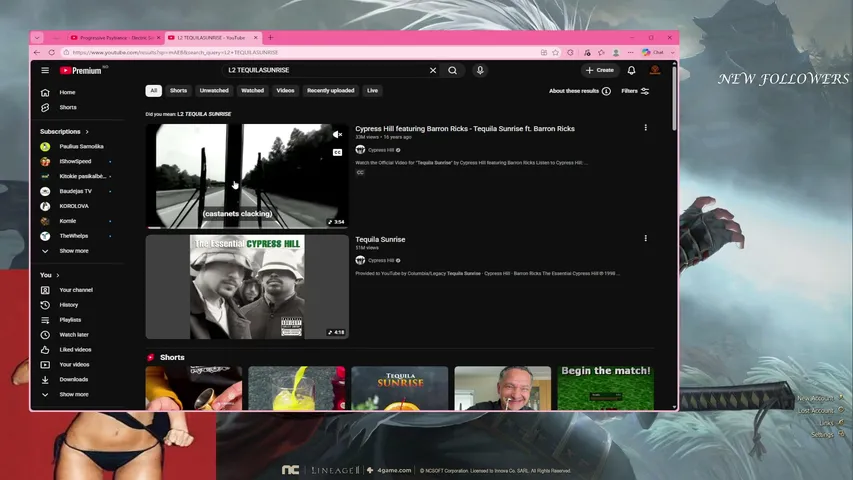Open more options for Tequila Sunrise result
Screen dimensions: 853x480
(646, 238)
